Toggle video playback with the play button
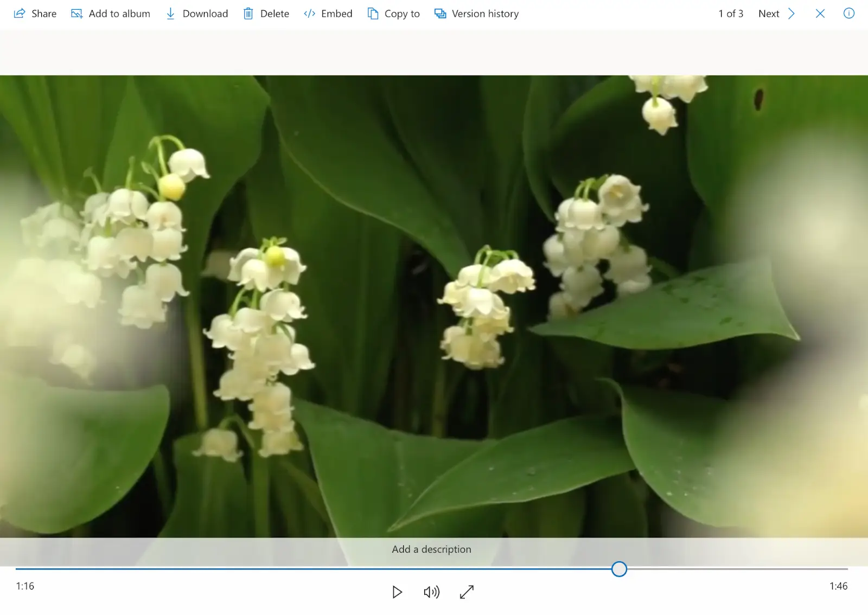868x615 pixels. (398, 592)
